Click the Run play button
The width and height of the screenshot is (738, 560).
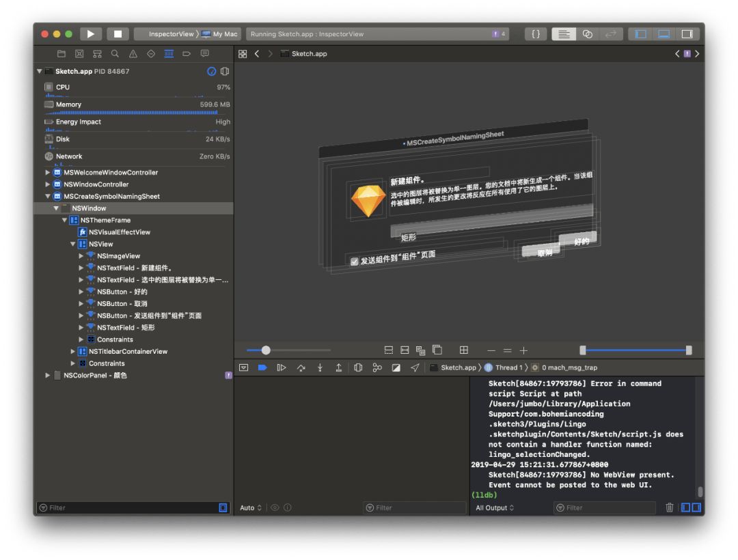click(90, 34)
